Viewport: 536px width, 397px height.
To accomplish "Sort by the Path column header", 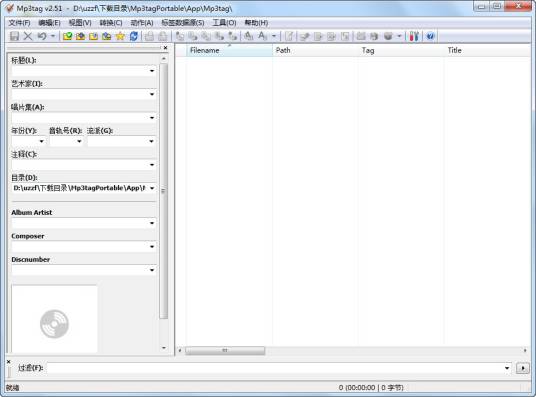I will point(315,50).
